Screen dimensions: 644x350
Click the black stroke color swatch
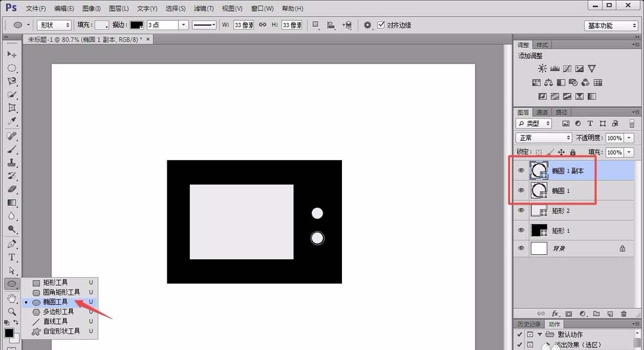click(137, 25)
